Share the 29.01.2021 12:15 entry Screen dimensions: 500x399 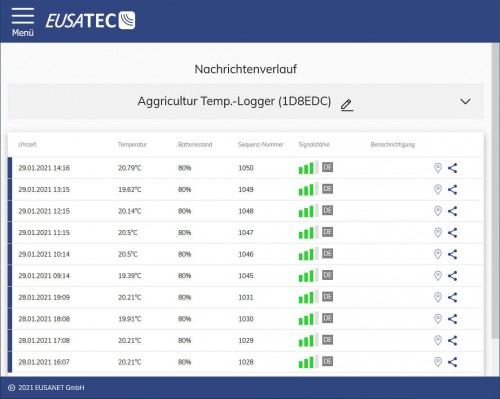point(452,211)
